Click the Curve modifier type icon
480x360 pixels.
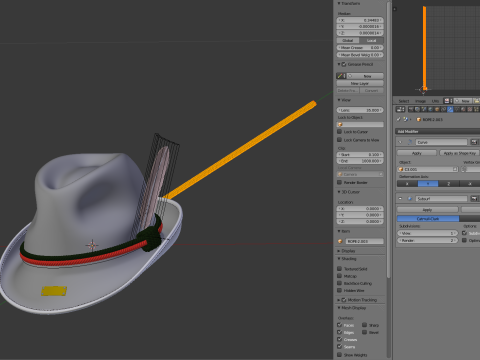tap(410, 142)
